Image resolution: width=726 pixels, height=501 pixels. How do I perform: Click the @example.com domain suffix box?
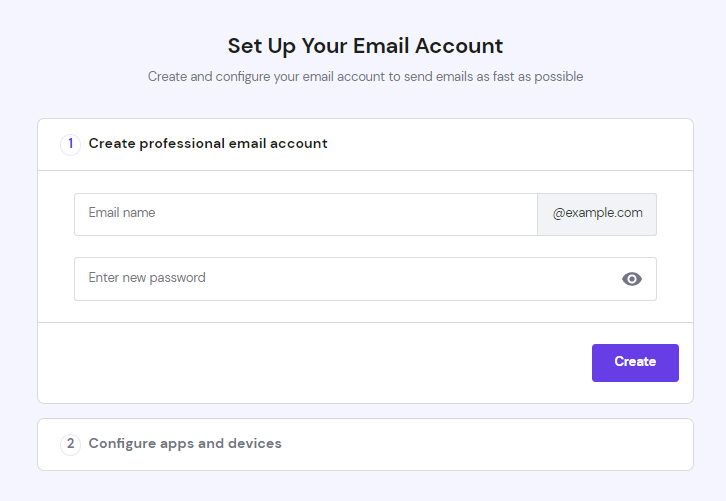597,214
